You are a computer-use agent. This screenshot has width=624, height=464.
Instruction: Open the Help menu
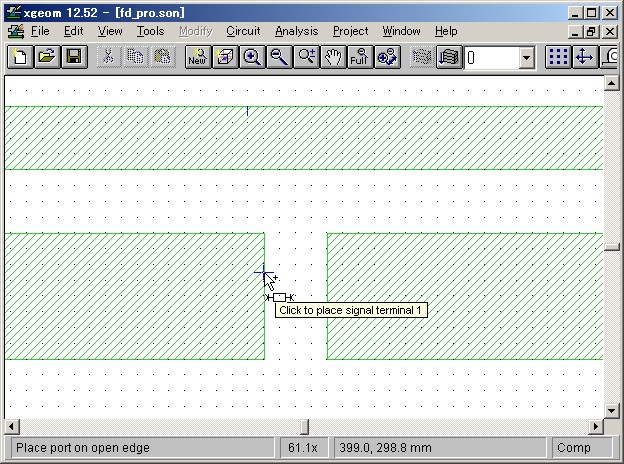click(446, 31)
